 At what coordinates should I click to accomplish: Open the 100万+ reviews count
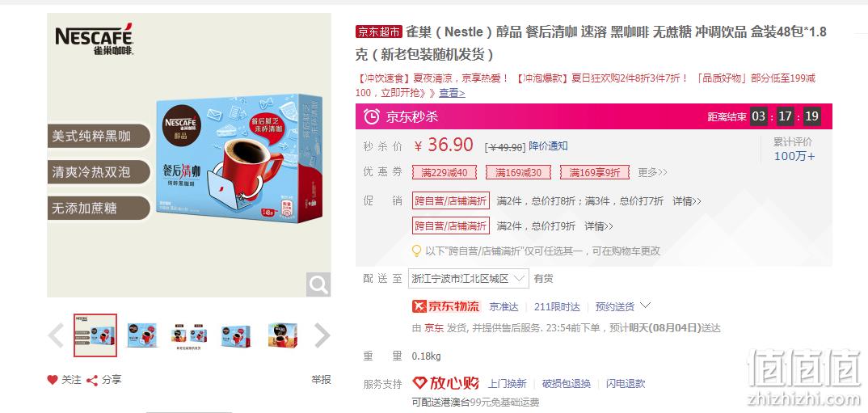point(794,156)
